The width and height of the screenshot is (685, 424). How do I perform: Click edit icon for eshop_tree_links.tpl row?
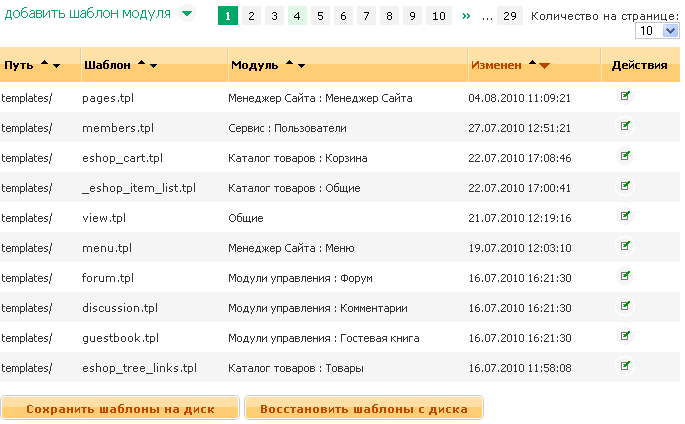click(626, 367)
